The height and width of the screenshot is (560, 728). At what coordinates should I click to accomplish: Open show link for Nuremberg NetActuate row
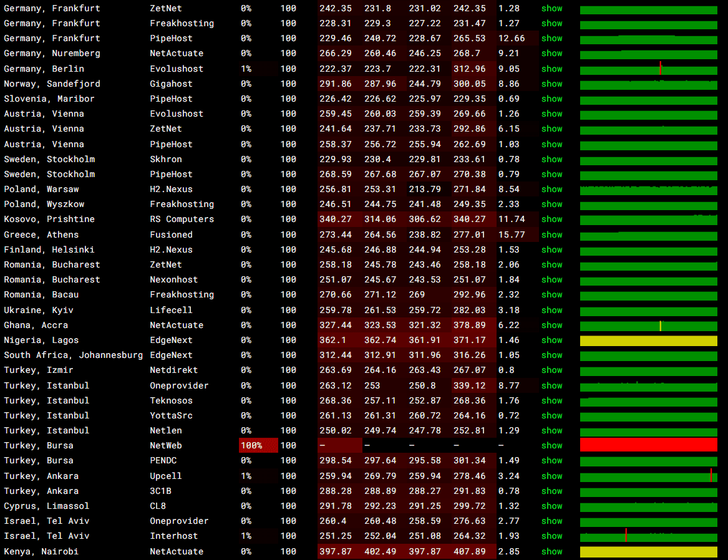(x=551, y=54)
